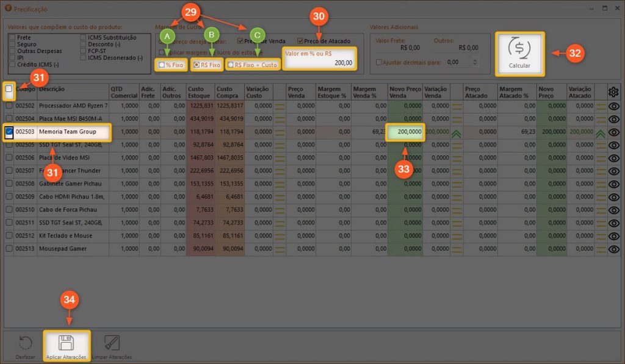Click eye icon on Processador AMD Ryzen row

[613, 105]
